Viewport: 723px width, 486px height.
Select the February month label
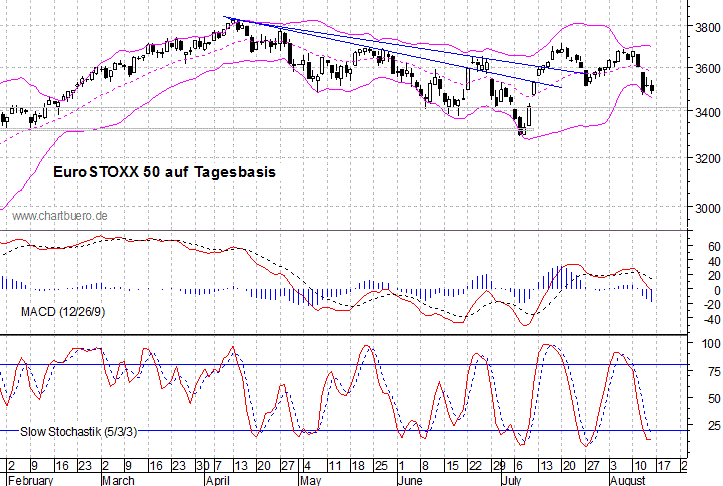(x=30, y=480)
